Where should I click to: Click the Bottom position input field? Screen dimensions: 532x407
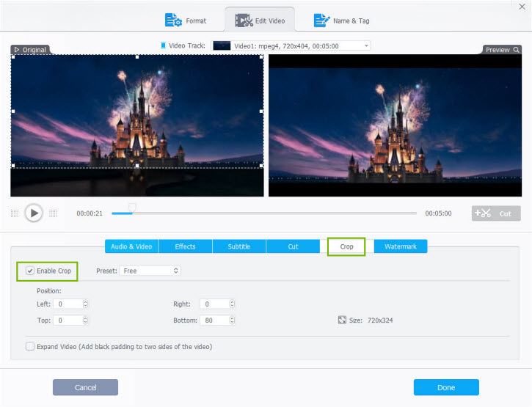click(214, 320)
